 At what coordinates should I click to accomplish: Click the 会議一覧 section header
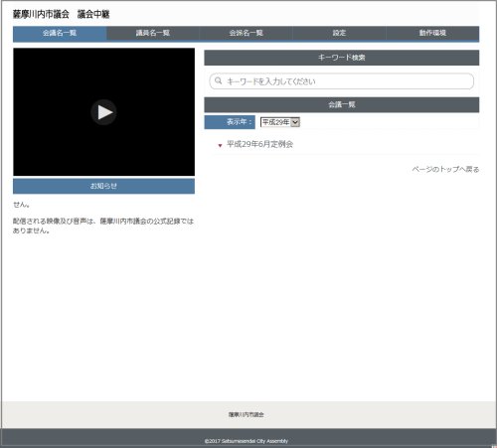pyautogui.click(x=342, y=104)
